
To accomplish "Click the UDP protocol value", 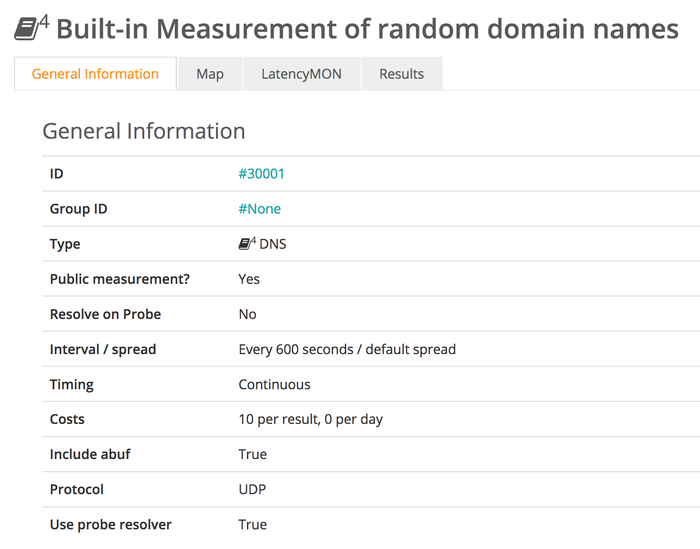I will 252,489.
